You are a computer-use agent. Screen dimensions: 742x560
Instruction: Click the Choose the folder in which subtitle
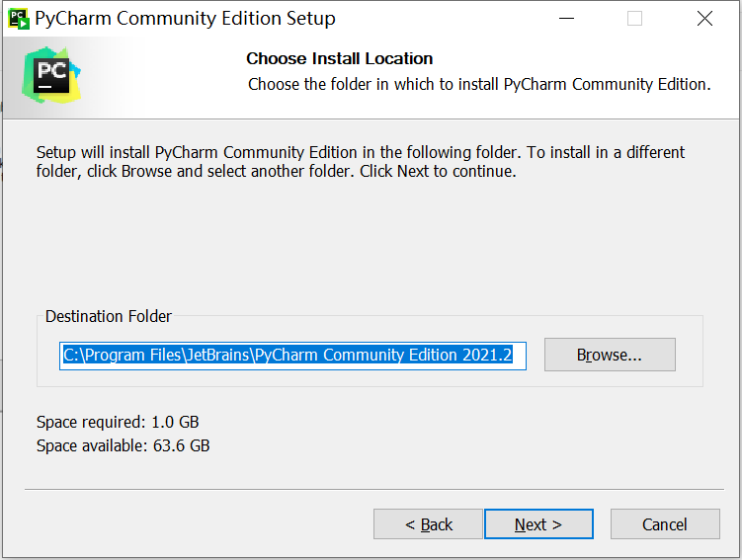click(479, 85)
